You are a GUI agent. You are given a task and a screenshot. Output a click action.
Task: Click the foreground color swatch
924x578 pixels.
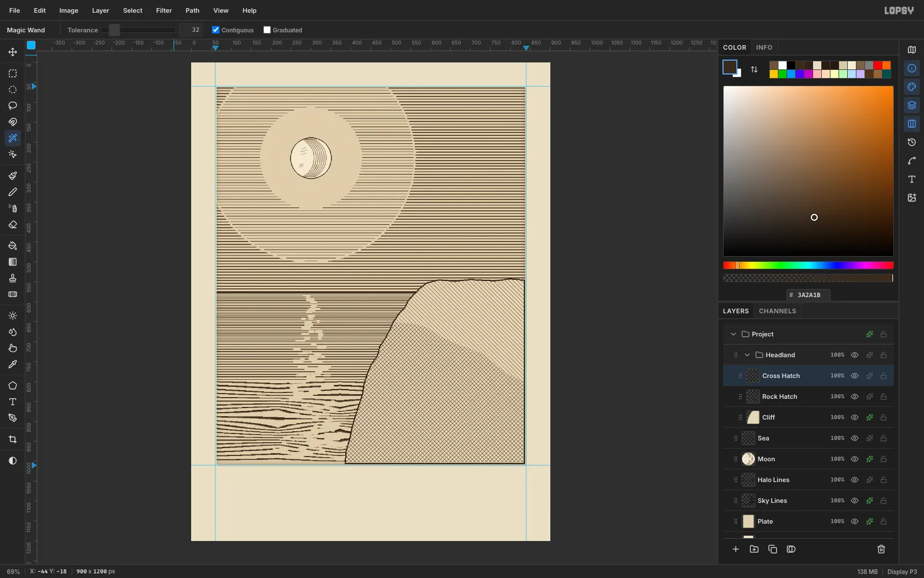point(730,67)
